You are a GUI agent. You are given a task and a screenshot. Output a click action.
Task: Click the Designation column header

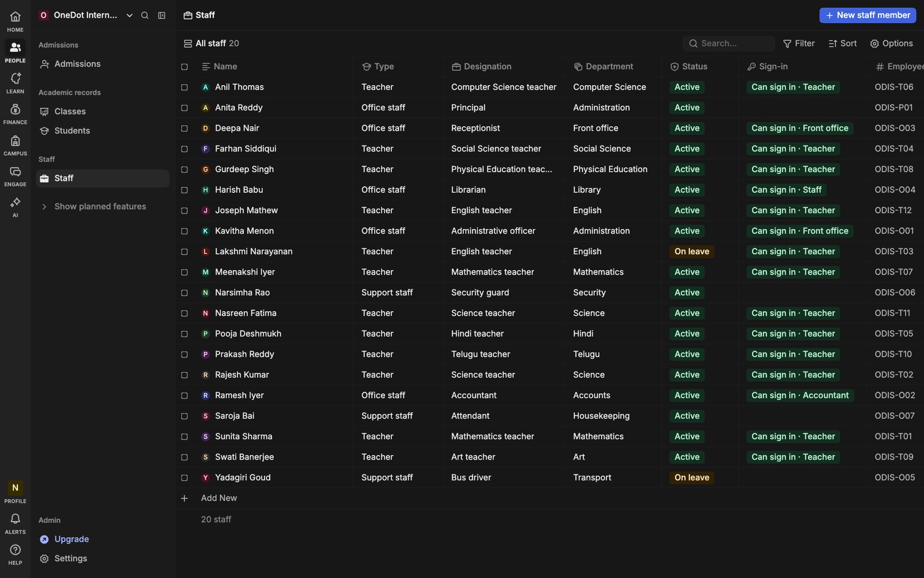[x=482, y=67]
